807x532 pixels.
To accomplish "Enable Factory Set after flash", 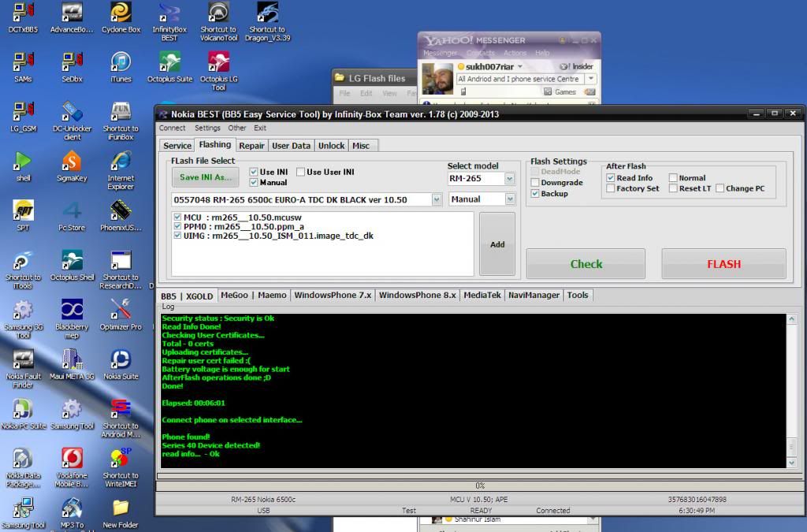I will [x=611, y=188].
